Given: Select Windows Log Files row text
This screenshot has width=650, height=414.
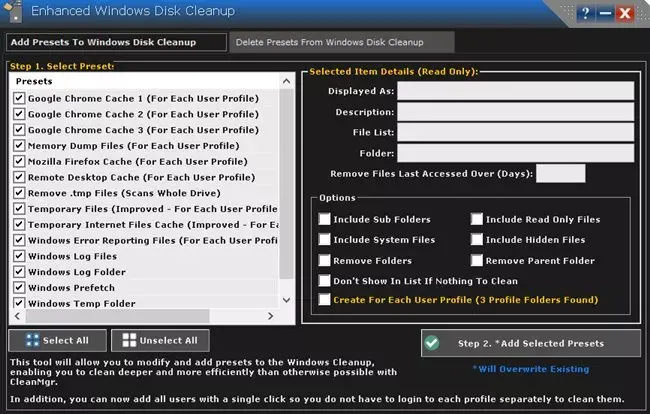Looking at the screenshot, I should pos(73,256).
